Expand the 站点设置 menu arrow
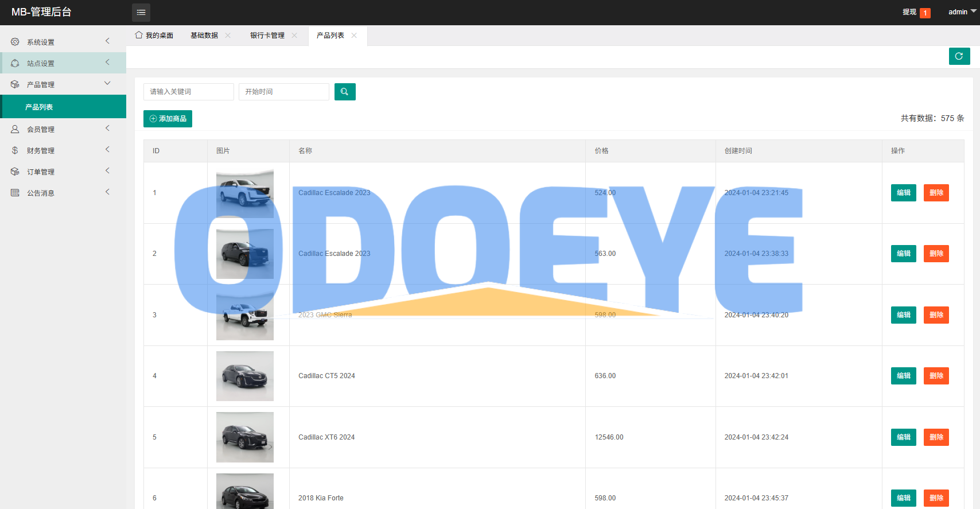 [107, 62]
